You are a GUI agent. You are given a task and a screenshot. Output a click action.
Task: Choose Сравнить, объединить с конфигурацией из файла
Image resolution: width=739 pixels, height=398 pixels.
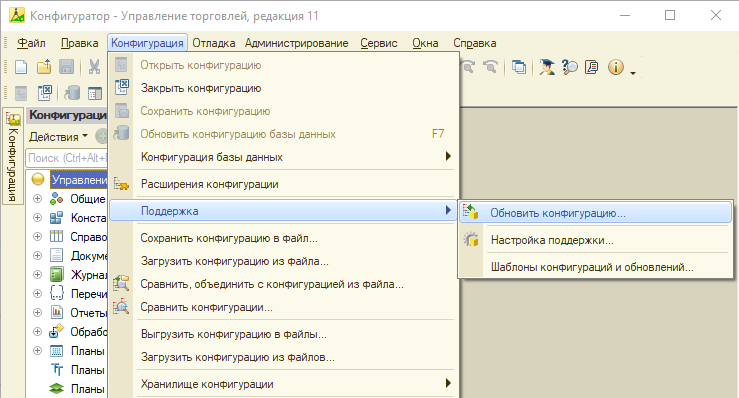tap(284, 284)
